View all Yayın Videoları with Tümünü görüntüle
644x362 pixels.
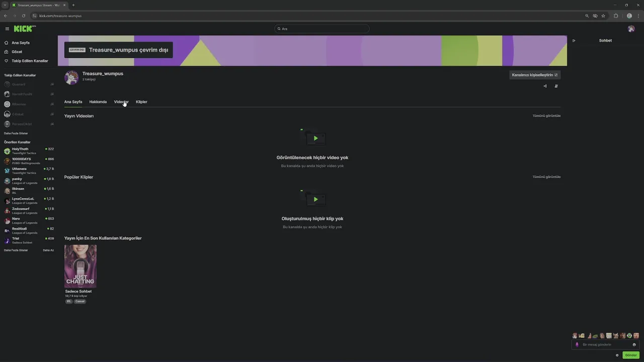pyautogui.click(x=546, y=116)
